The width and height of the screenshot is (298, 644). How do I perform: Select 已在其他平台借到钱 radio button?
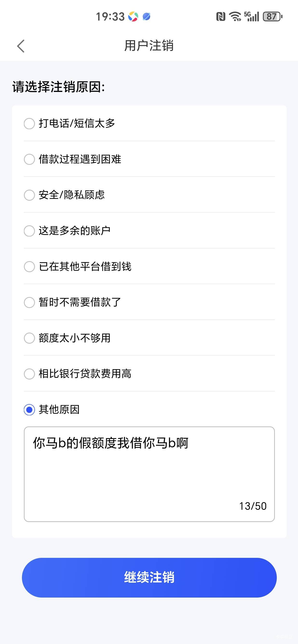click(x=29, y=266)
